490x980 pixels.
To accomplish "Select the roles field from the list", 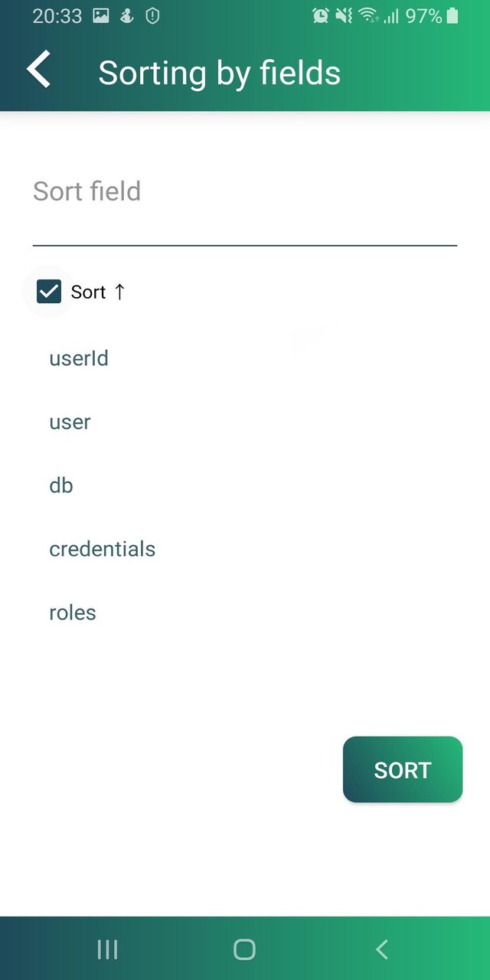I will tap(72, 612).
